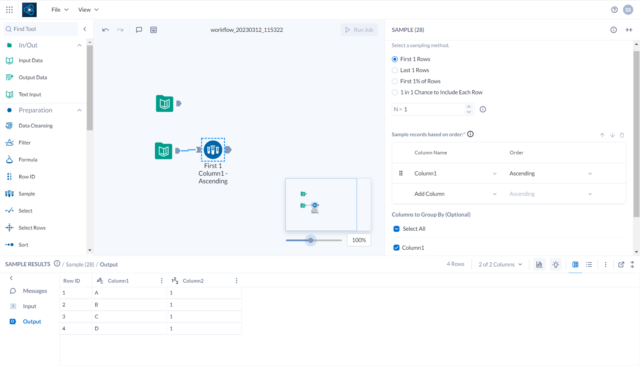Switch results to list view
This screenshot has height=366, width=640.
(x=589, y=264)
